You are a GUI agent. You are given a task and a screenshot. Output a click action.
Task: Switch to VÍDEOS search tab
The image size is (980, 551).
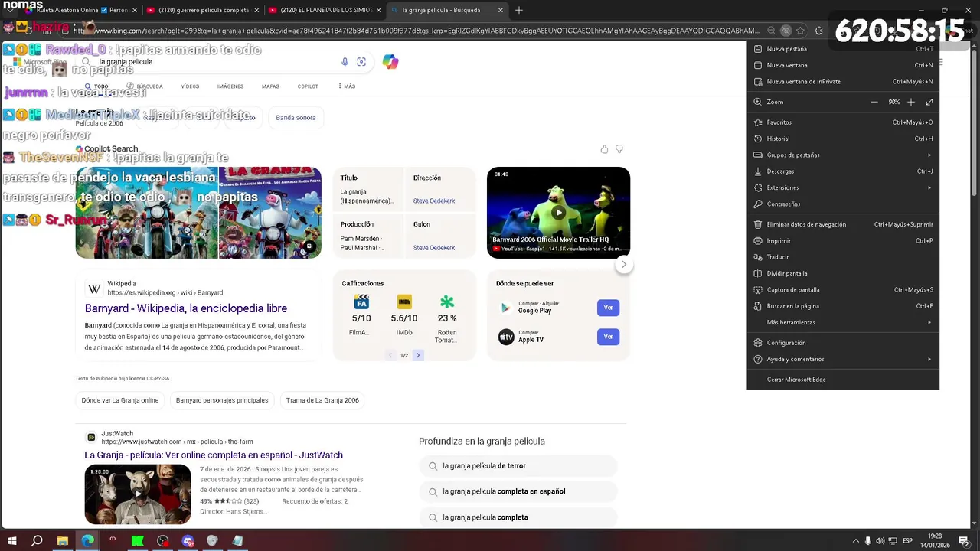[190, 86]
